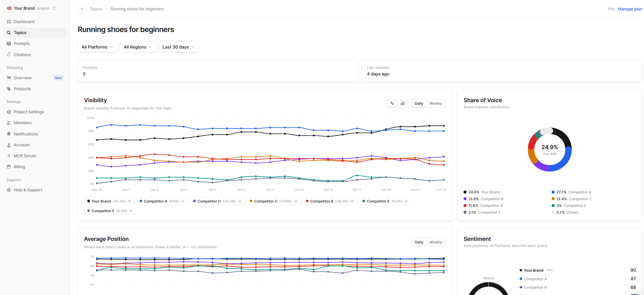
Task: Hide Competitor F series
Action: (x=131, y=211)
